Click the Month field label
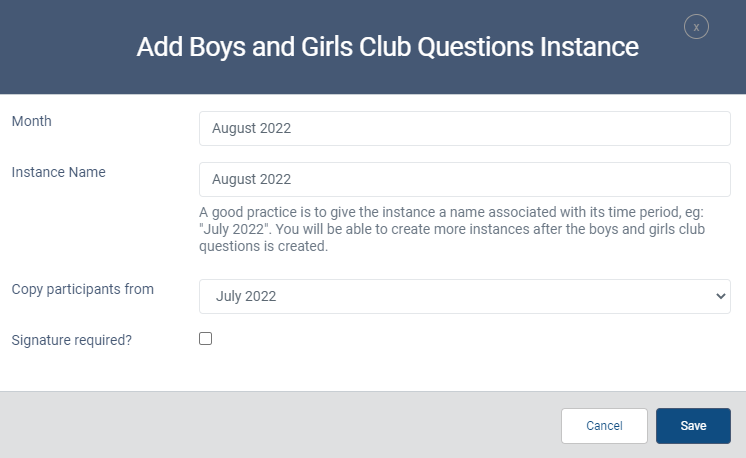This screenshot has height=458, width=746. click(31, 121)
